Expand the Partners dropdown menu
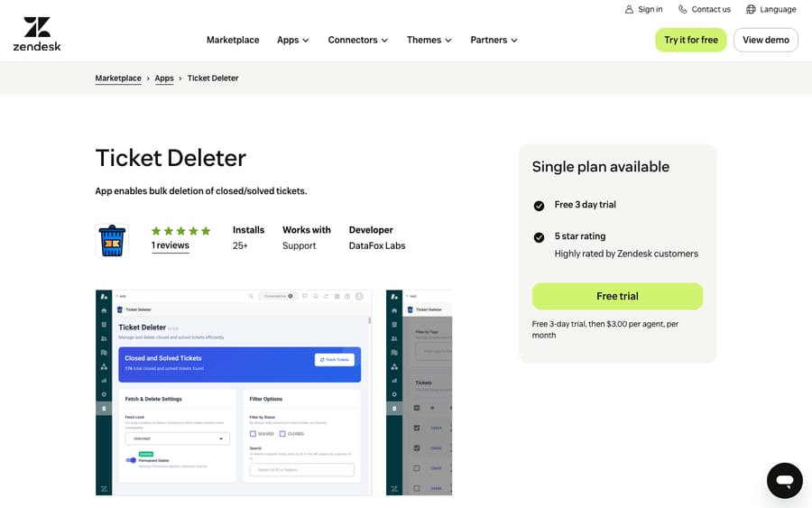 click(x=494, y=40)
